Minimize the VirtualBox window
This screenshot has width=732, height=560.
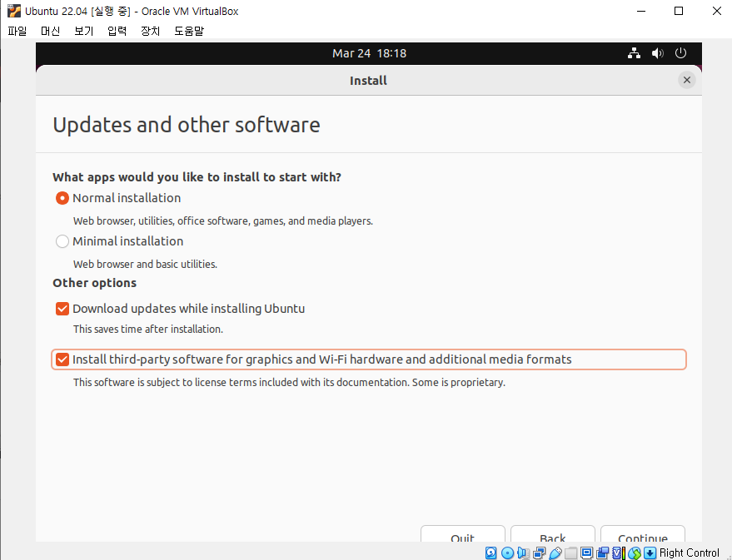pyautogui.click(x=641, y=11)
